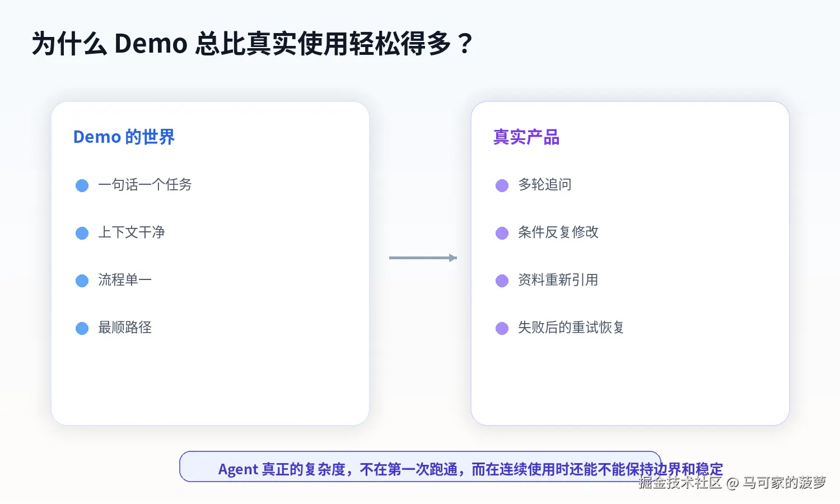Click the text 上下文干净
Image resolution: width=840 pixels, height=504 pixels.
(x=132, y=232)
